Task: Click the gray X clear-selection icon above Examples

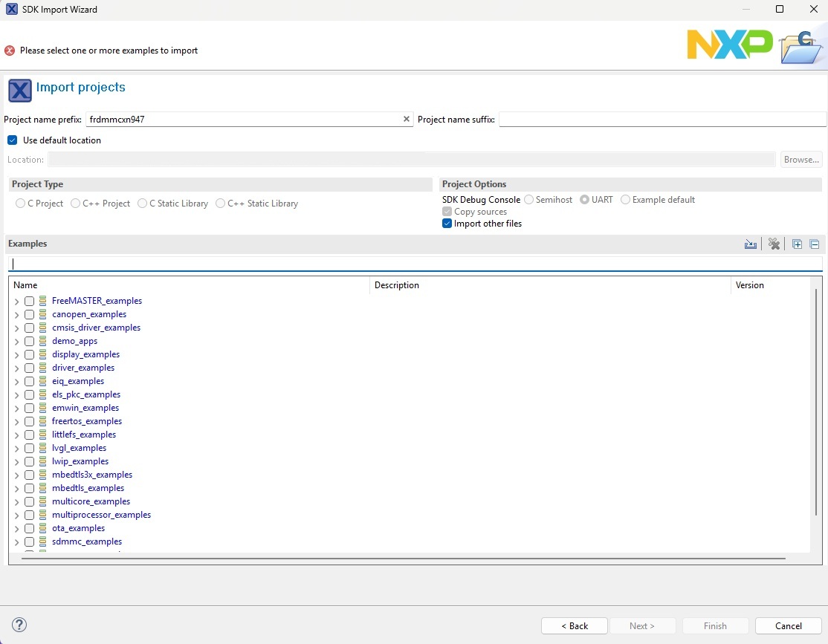Action: tap(774, 244)
